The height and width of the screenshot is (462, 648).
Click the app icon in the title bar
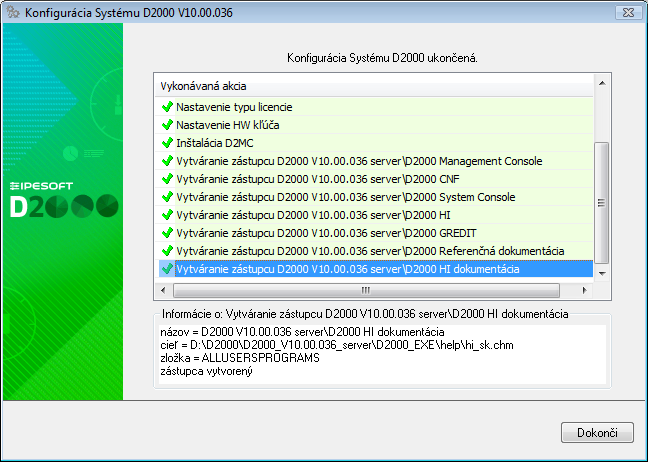(x=14, y=12)
